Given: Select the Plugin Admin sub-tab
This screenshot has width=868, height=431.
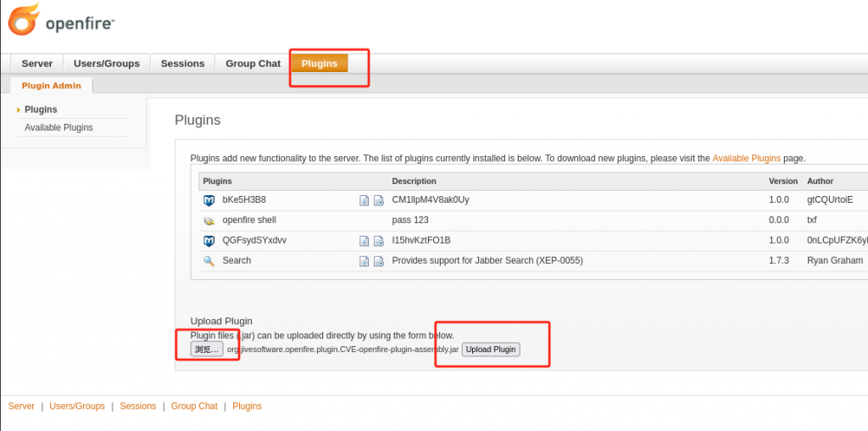Looking at the screenshot, I should pos(52,86).
